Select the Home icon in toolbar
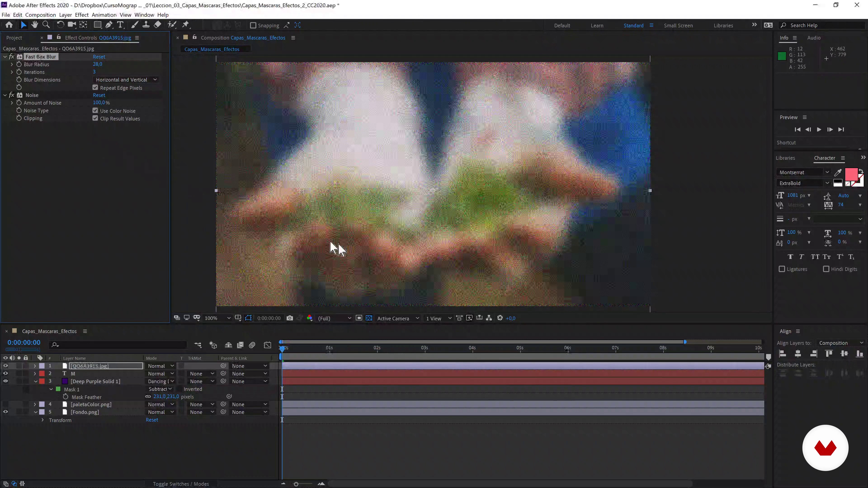 click(9, 25)
